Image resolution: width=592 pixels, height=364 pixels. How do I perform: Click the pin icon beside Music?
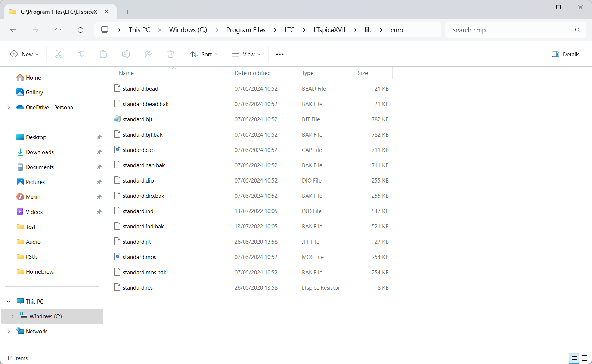(99, 197)
